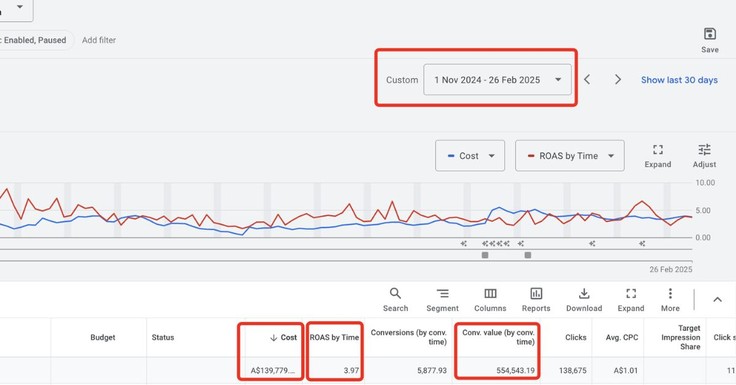The width and height of the screenshot is (736, 385).
Task: Open the ROAS by Time metric dropdown
Action: [x=570, y=156]
